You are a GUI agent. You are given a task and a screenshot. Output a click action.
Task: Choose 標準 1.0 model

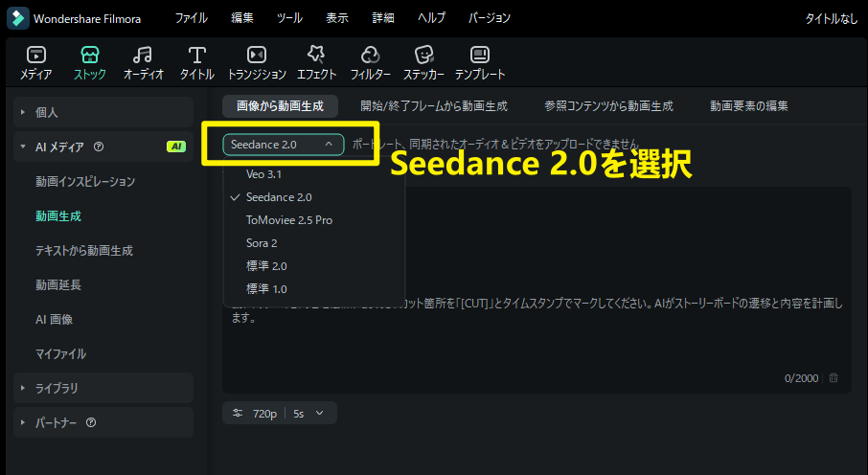[x=266, y=289]
